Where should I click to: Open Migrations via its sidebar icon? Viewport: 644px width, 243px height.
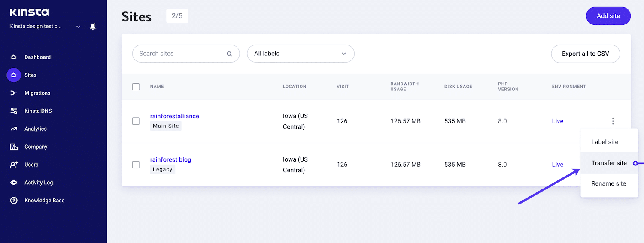pyautogui.click(x=14, y=93)
